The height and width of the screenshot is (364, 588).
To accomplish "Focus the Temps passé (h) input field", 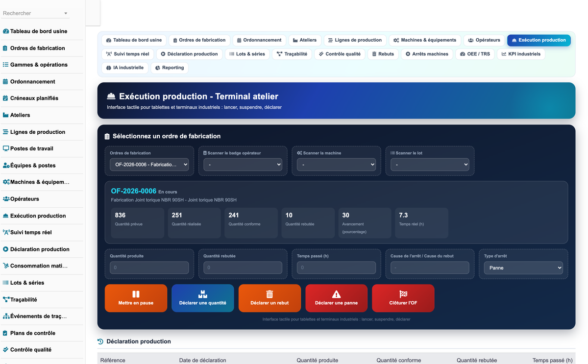I will pyautogui.click(x=336, y=267).
